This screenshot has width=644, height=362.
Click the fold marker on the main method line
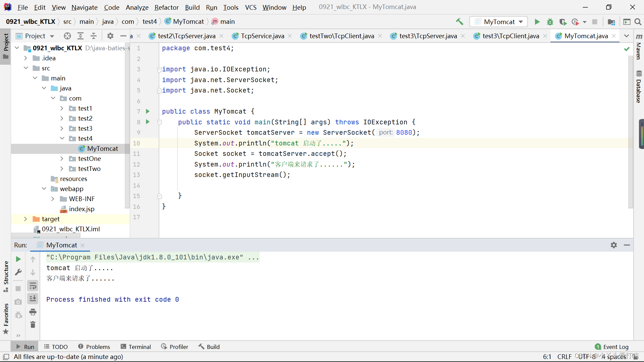tap(160, 122)
